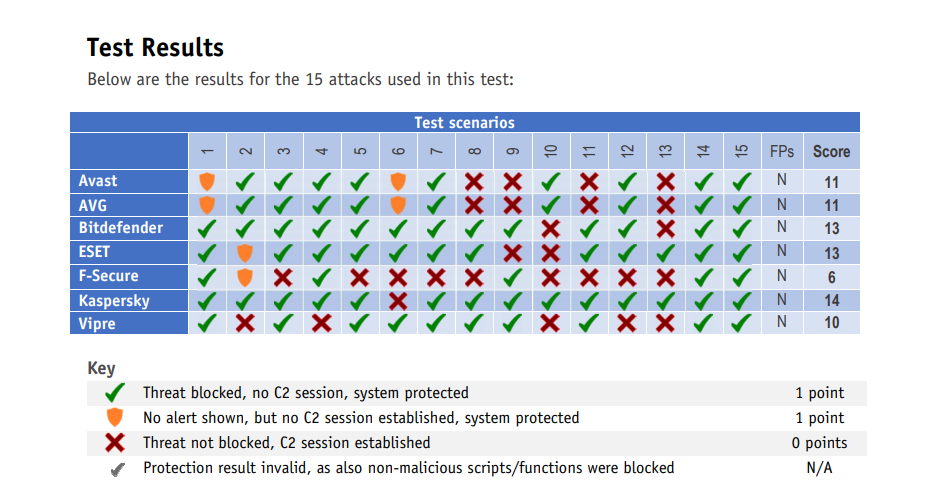Click Vipre's FPs value N
Screen dimensions: 934x493
[782, 322]
